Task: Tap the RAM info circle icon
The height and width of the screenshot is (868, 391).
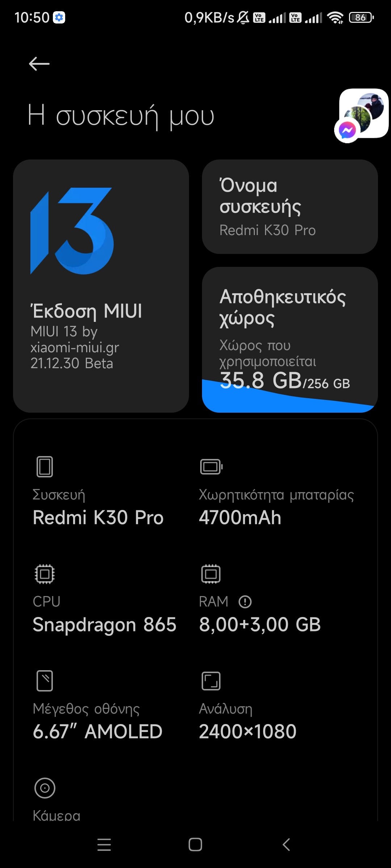Action: pos(245,602)
